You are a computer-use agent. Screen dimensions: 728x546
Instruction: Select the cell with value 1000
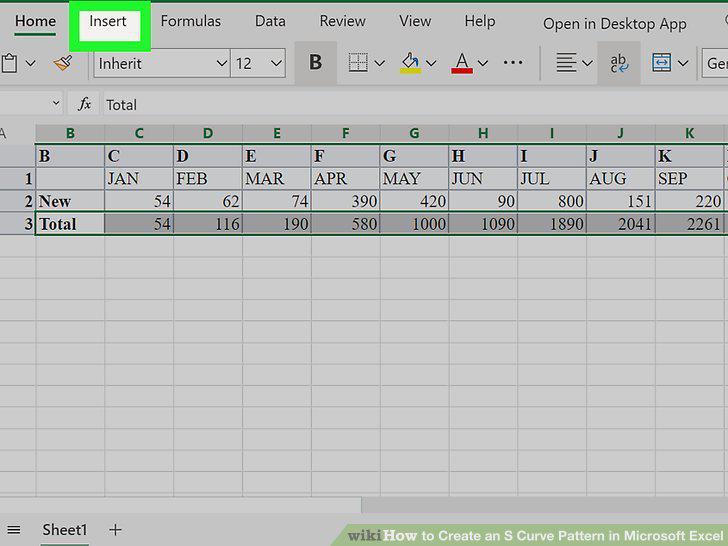pyautogui.click(x=414, y=224)
